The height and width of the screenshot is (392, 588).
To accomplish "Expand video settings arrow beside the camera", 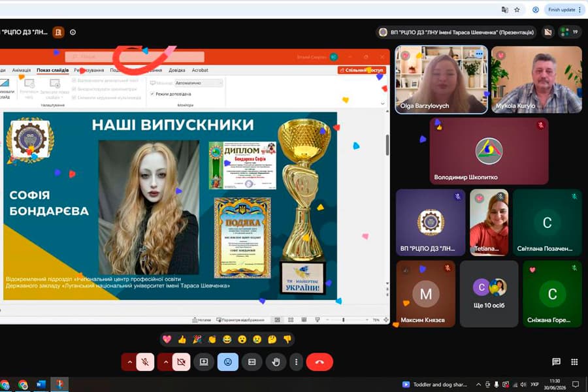I will tap(165, 362).
